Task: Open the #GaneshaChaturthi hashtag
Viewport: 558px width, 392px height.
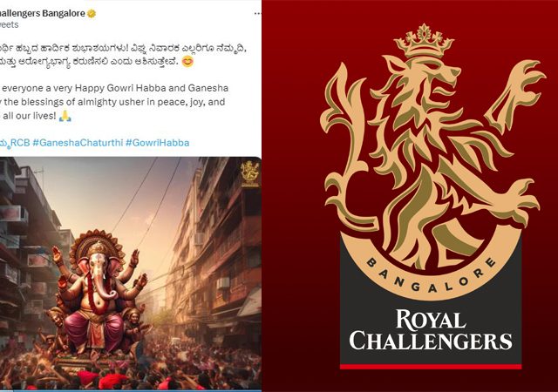Action: click(x=78, y=143)
